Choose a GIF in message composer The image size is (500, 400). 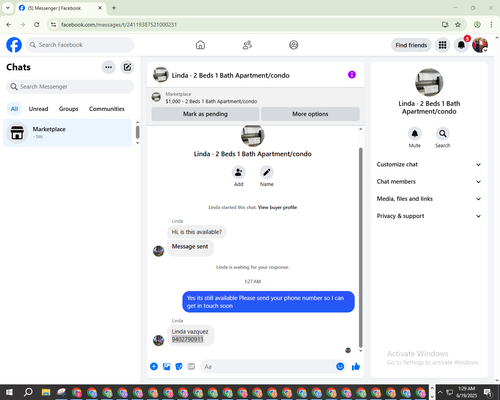click(x=191, y=367)
